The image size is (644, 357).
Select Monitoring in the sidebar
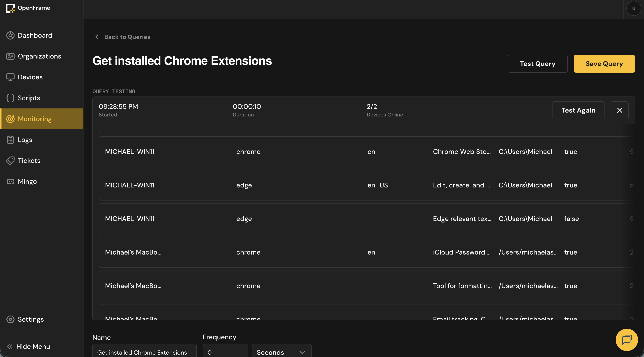42,119
